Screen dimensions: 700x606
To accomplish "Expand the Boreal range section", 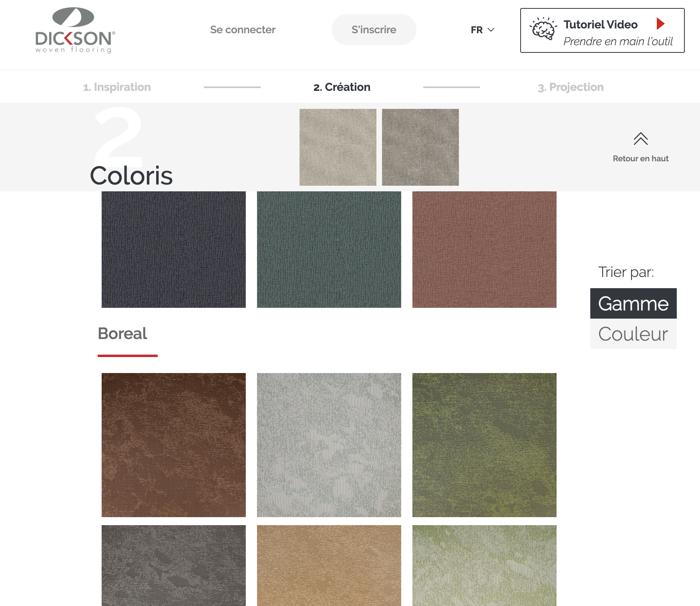I will point(123,333).
